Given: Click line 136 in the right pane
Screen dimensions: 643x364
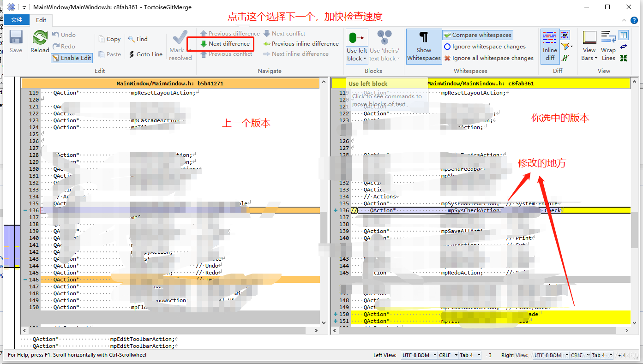Looking at the screenshot, I should click(x=490, y=210).
